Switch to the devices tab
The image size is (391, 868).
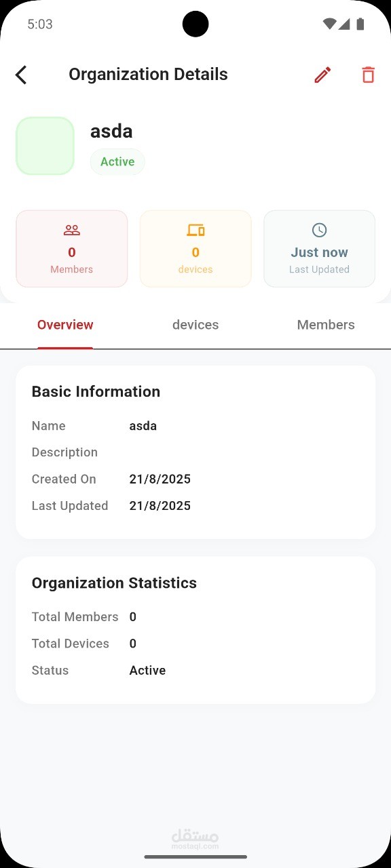[195, 325]
